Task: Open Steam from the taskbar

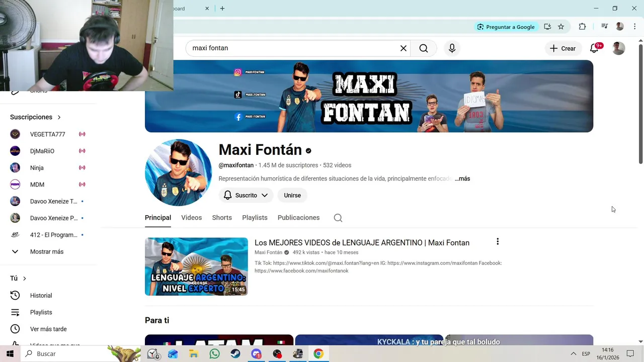Action: point(235,354)
